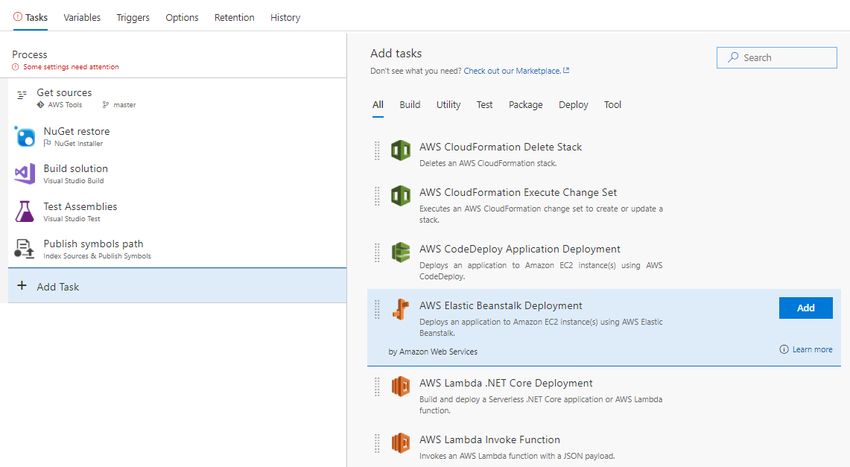Click the drag handle of Execute Change Set
The image size is (850, 467).
point(377,196)
